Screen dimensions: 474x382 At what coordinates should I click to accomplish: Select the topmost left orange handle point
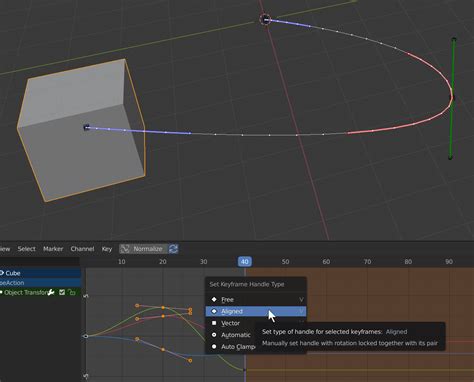137,305
